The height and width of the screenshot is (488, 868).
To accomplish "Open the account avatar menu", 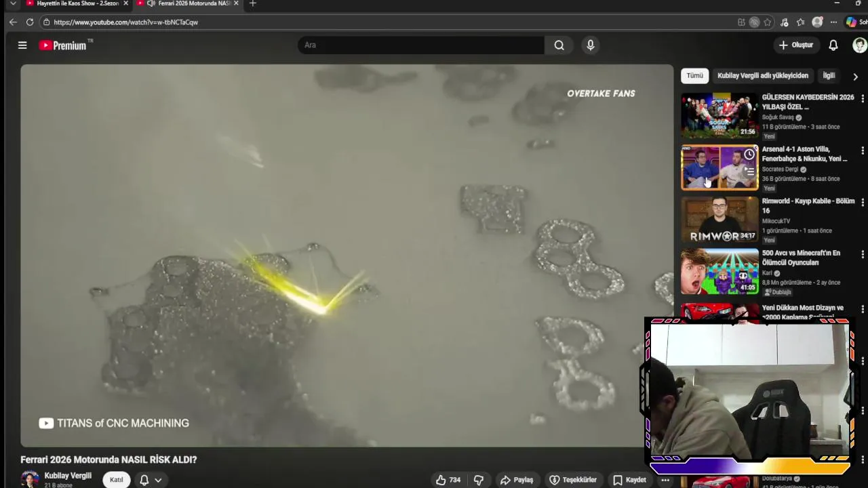I will (x=859, y=45).
